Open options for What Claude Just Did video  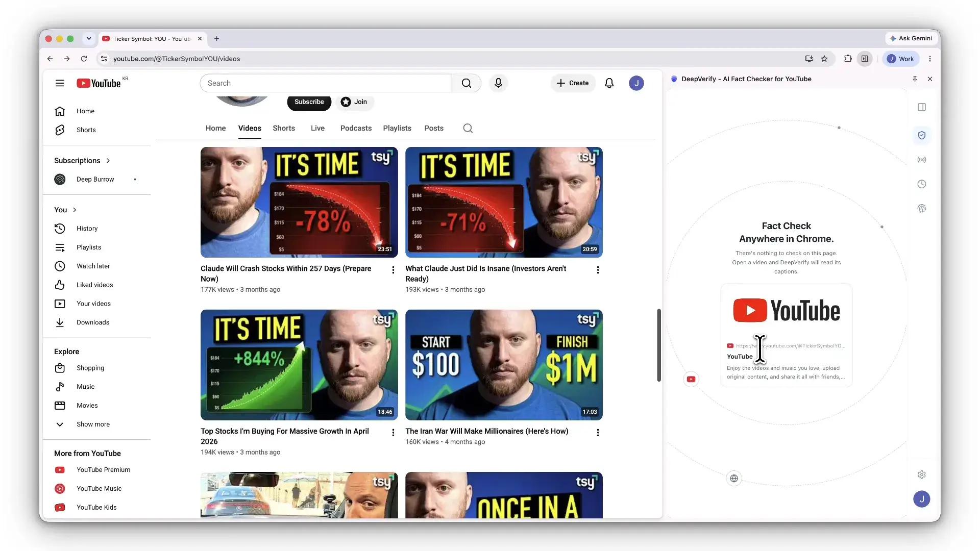pyautogui.click(x=598, y=270)
